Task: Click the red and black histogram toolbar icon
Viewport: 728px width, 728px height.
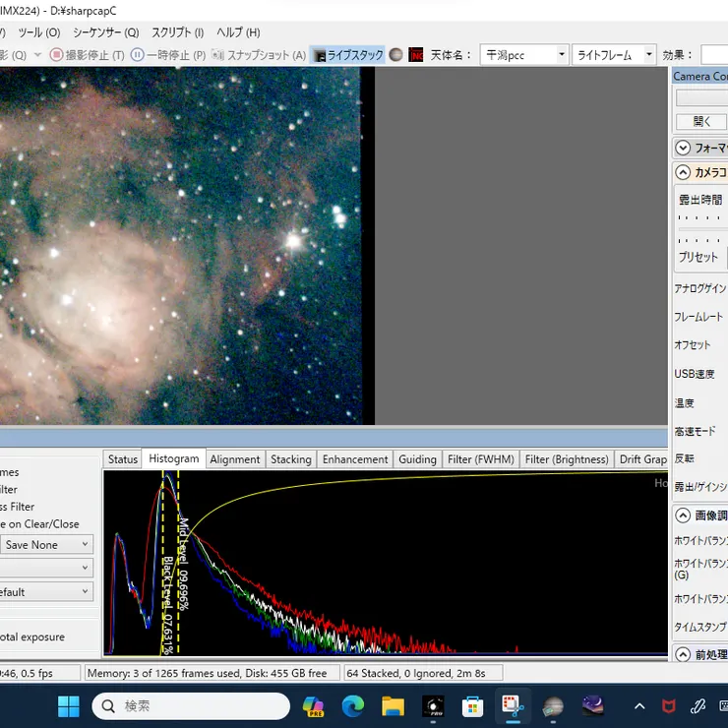Action: (416, 55)
